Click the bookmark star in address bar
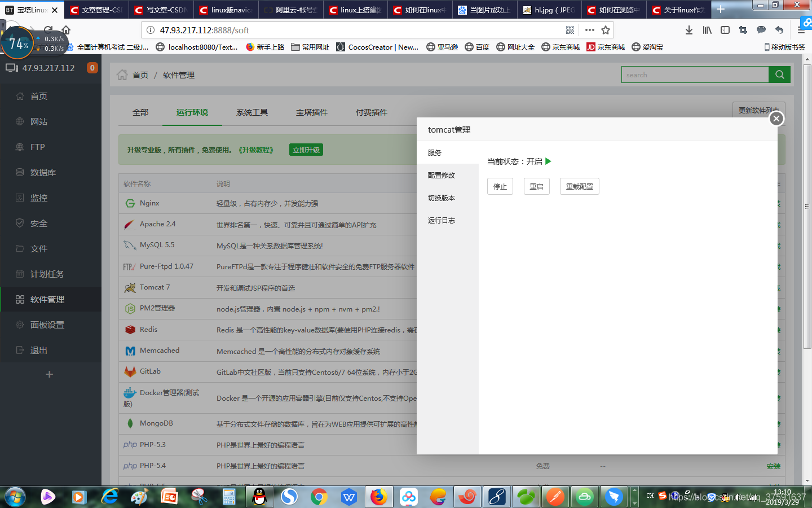Screen dimensions: 812x508 606,30
